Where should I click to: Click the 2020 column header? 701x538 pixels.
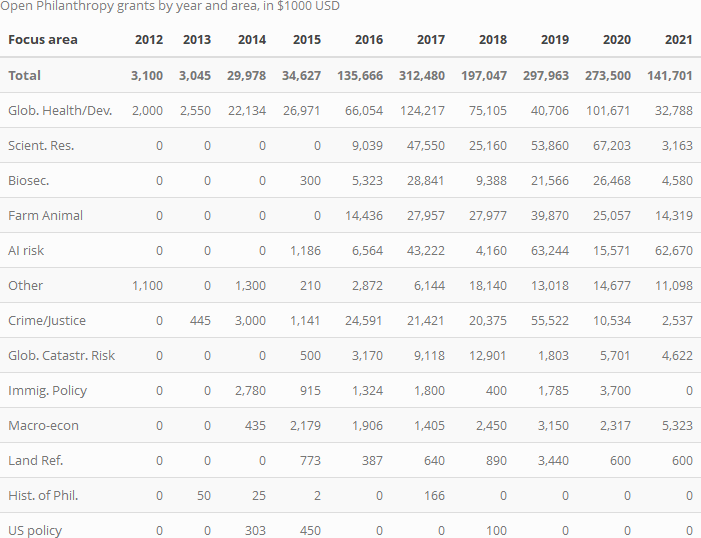pos(617,39)
